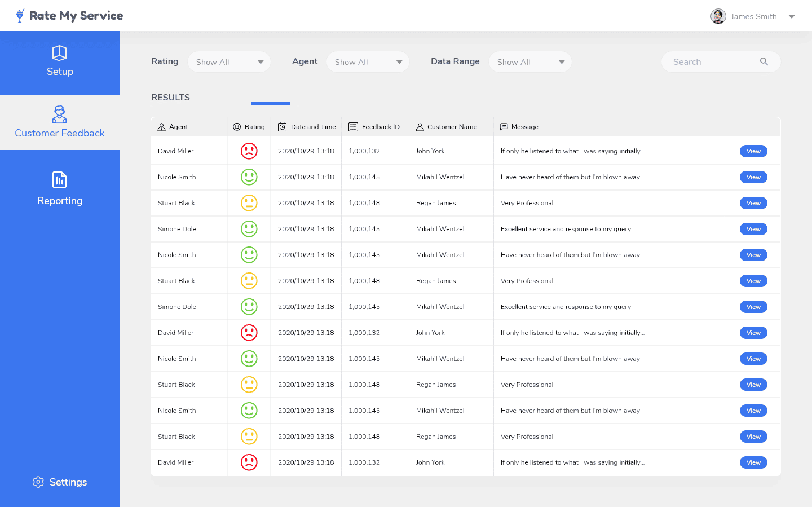812x507 pixels.
Task: Open the Rating filter dropdown
Action: pyautogui.click(x=229, y=62)
